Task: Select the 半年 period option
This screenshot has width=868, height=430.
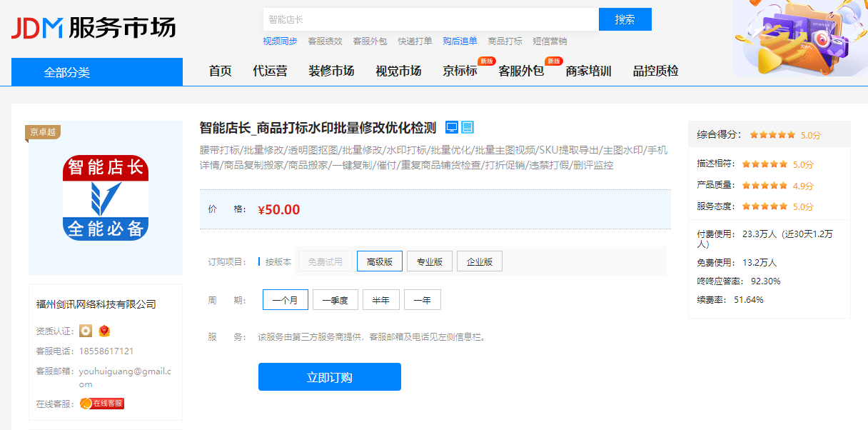Action: [381, 300]
